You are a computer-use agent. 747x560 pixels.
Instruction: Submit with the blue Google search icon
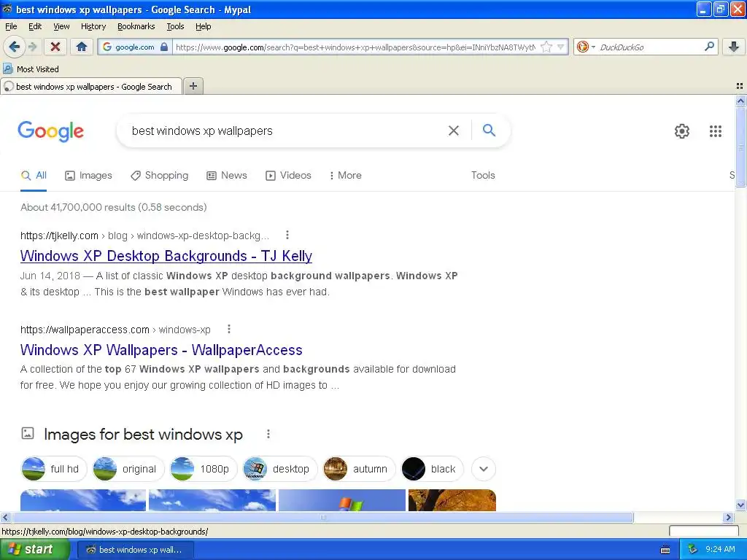[x=489, y=130]
